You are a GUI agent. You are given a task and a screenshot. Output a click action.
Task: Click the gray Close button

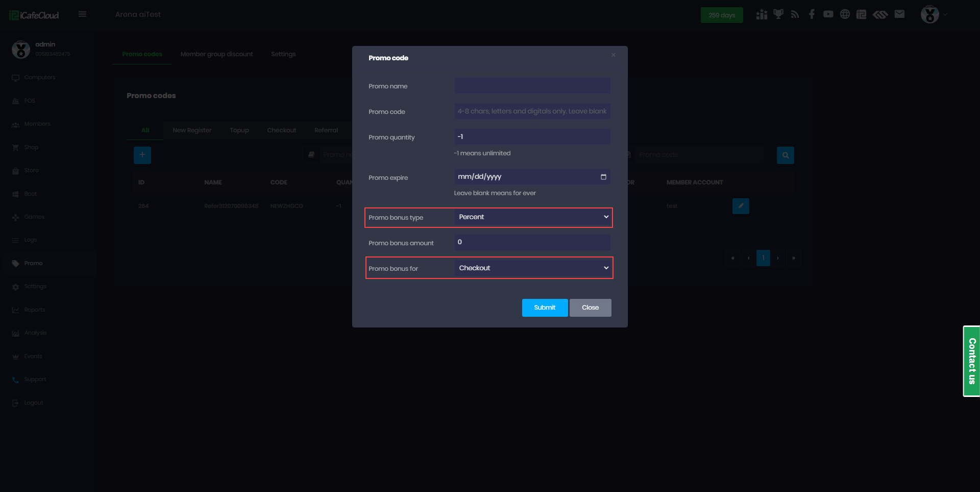[590, 308]
